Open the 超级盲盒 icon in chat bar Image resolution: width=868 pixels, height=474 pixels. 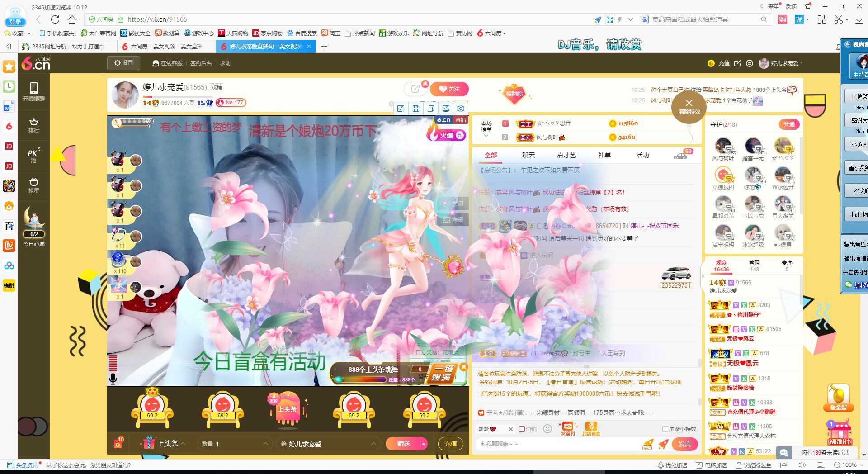pyautogui.click(x=591, y=428)
